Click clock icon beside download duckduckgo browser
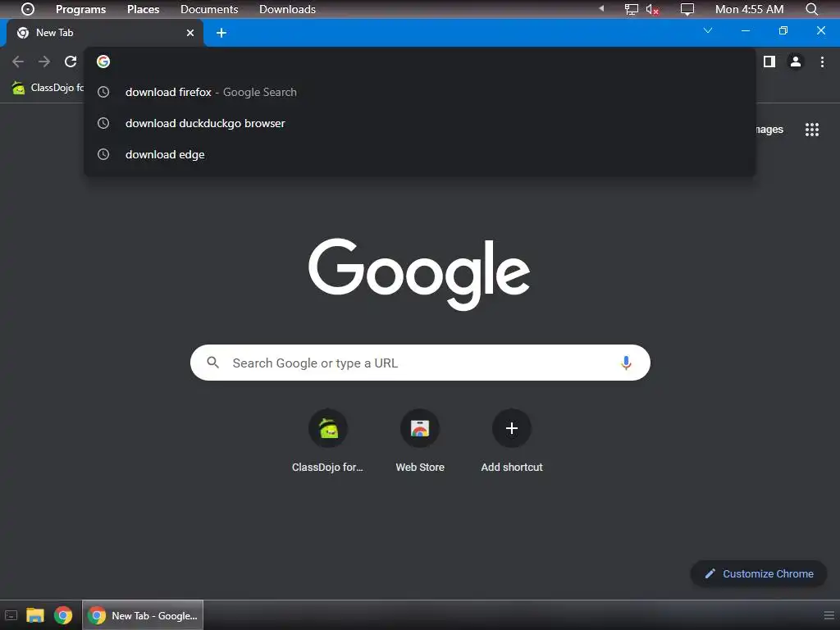This screenshot has width=840, height=630. [x=103, y=123]
